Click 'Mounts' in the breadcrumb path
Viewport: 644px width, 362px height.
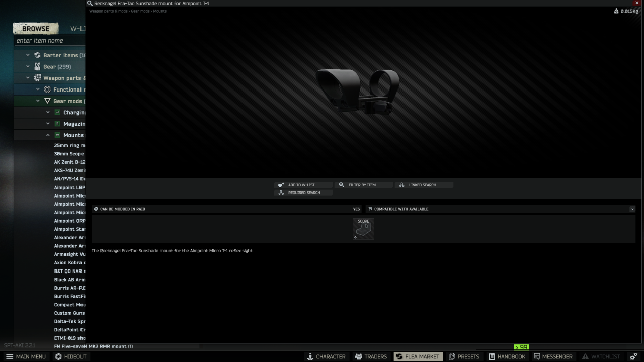point(160,11)
